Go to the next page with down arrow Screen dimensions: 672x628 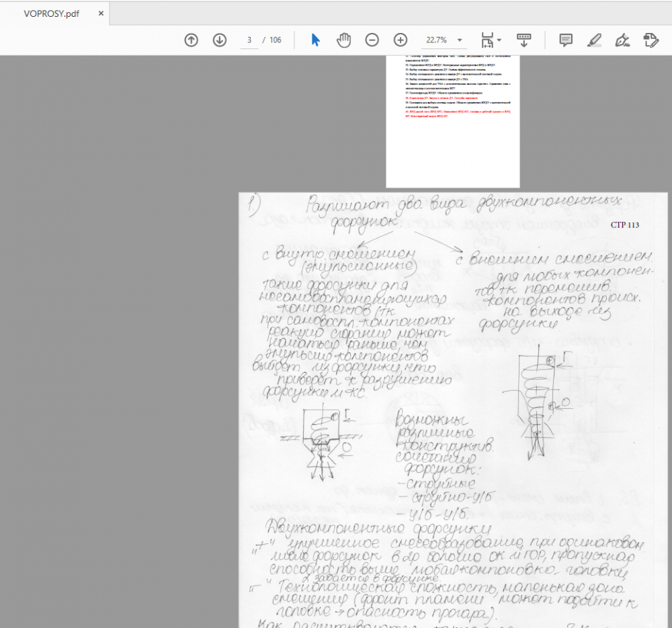point(220,40)
